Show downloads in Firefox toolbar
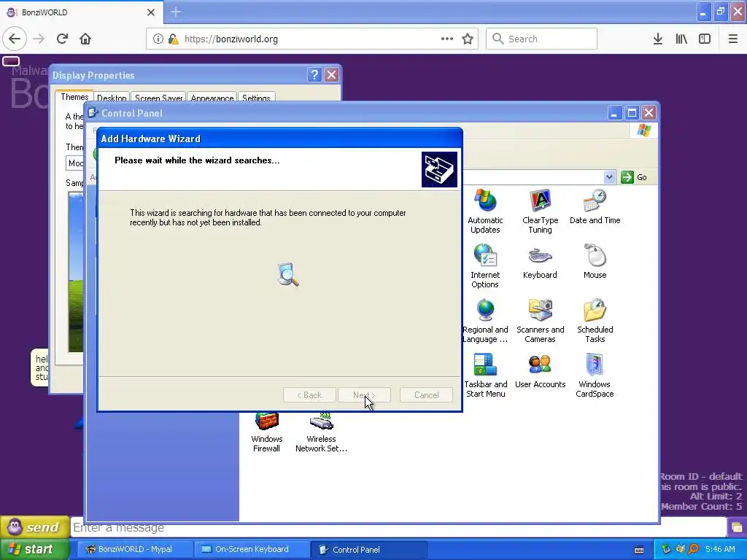 [657, 39]
